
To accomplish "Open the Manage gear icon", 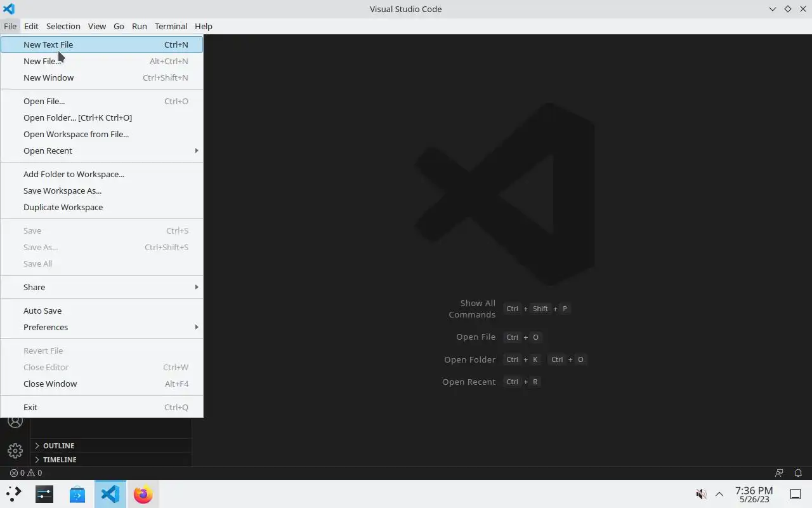I will click(15, 451).
